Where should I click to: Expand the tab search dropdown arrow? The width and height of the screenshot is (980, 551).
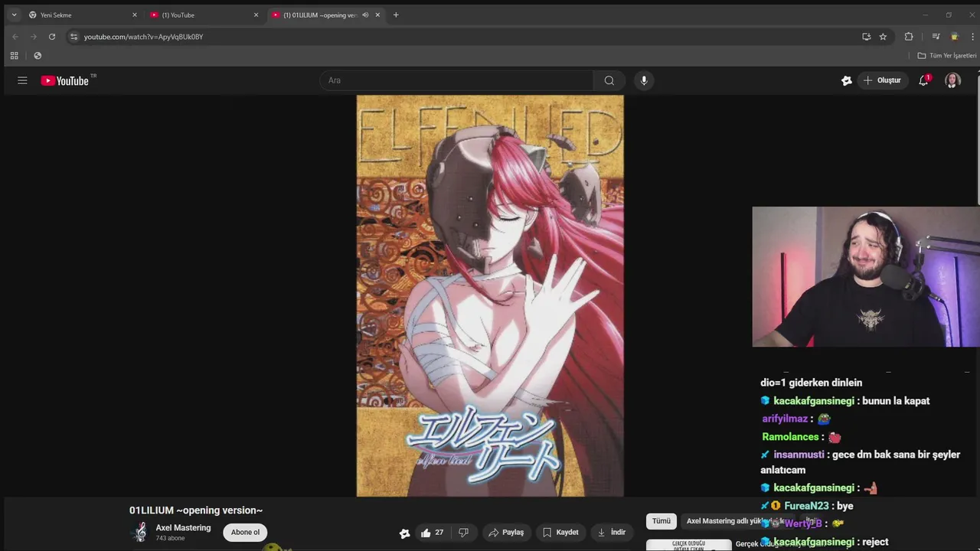(14, 15)
